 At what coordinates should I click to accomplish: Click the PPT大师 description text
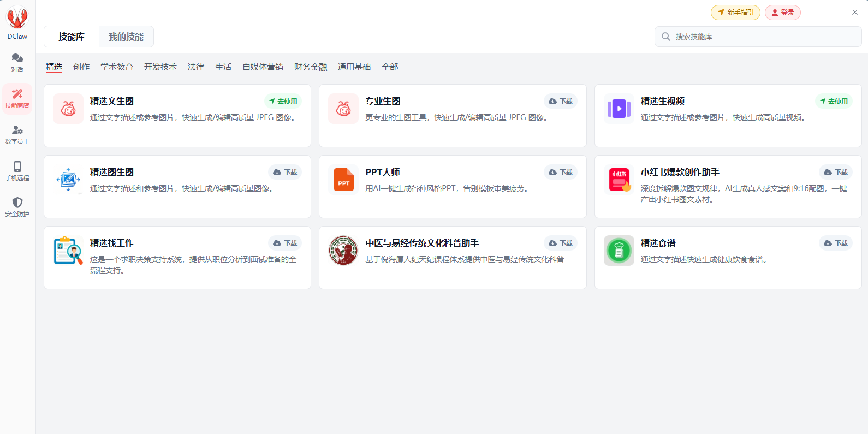447,188
